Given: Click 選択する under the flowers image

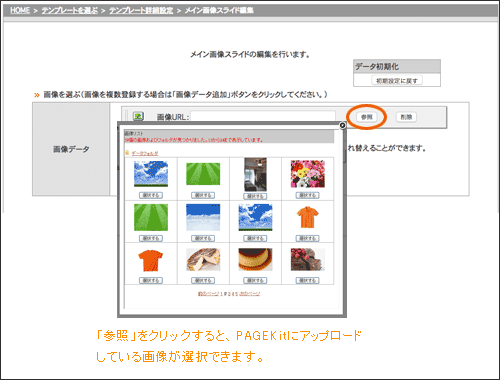Looking at the screenshot, I should [x=307, y=195].
